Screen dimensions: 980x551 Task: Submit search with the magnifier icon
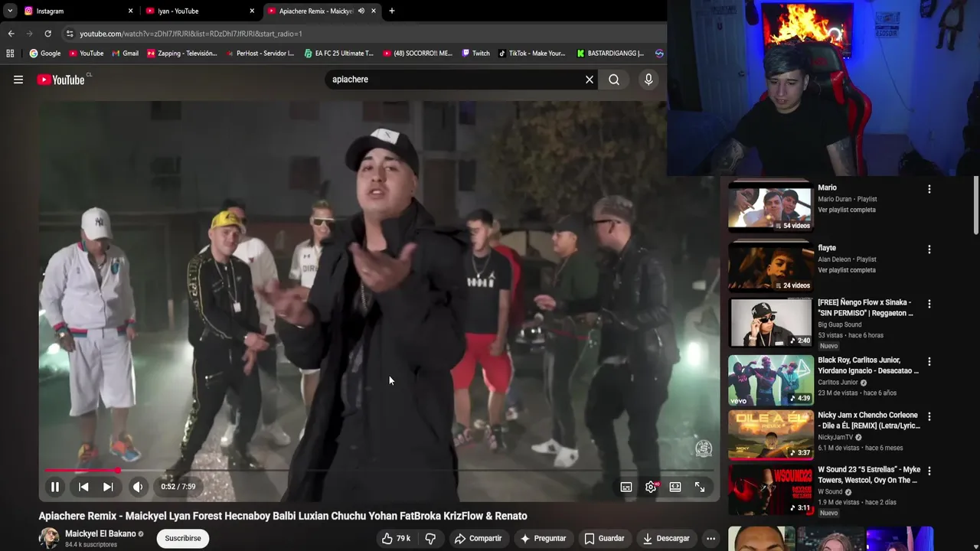[614, 80]
